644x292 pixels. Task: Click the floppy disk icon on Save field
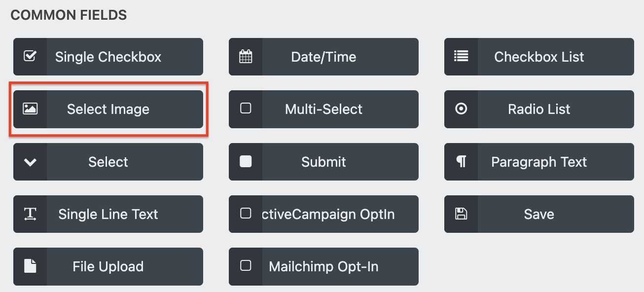pos(461,214)
